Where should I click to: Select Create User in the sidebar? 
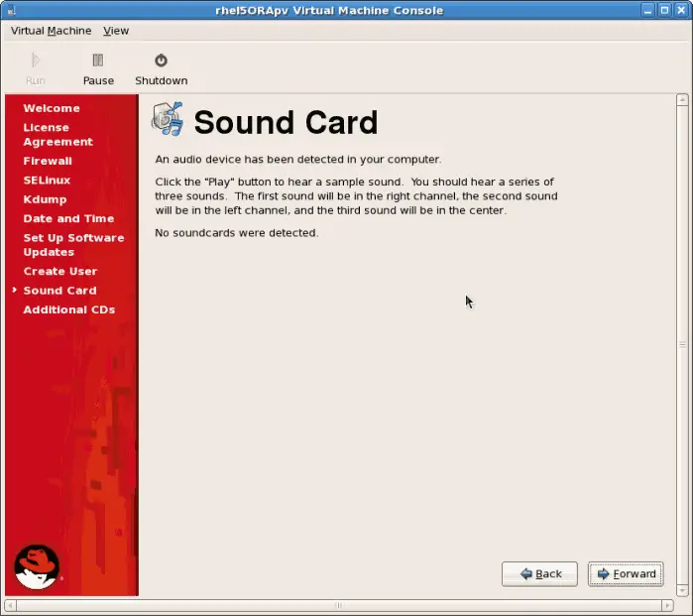tap(60, 271)
